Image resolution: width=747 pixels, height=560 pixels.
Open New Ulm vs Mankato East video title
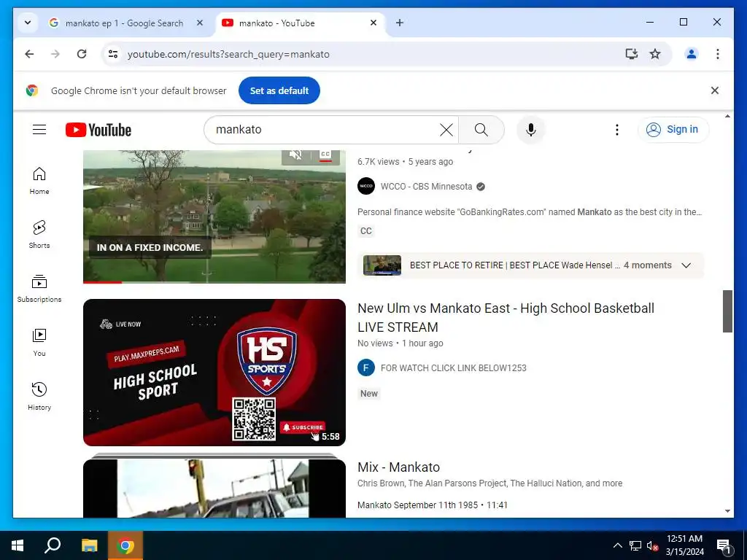(506, 318)
